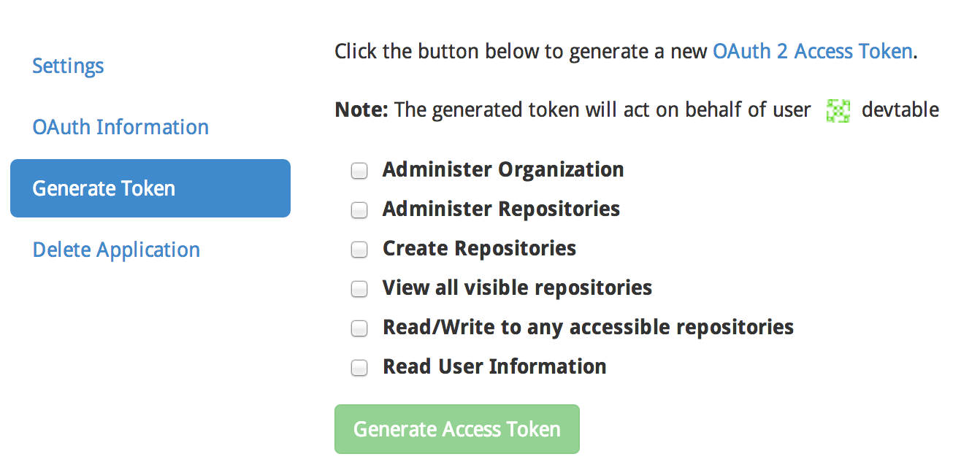980x470 pixels.
Task: Check the Read User Information scope
Action: (x=359, y=367)
